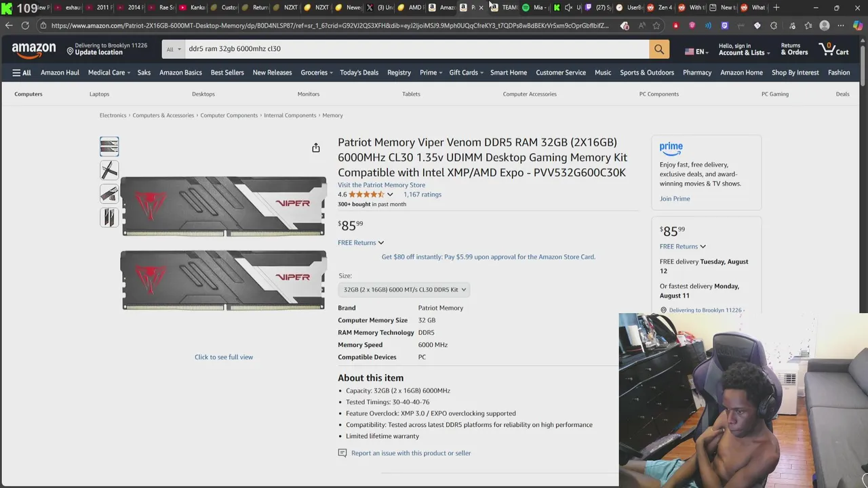Open the browser three-dot settings menu

(x=842, y=26)
